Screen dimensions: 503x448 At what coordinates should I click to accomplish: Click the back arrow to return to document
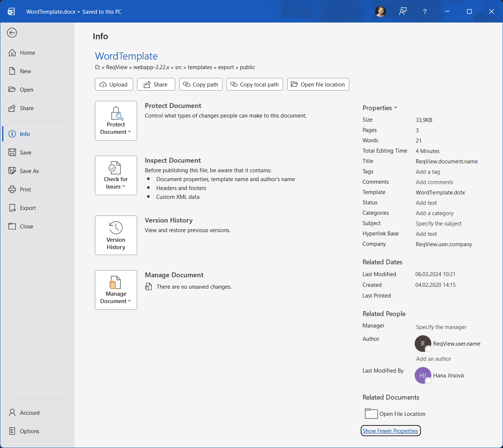click(x=12, y=33)
